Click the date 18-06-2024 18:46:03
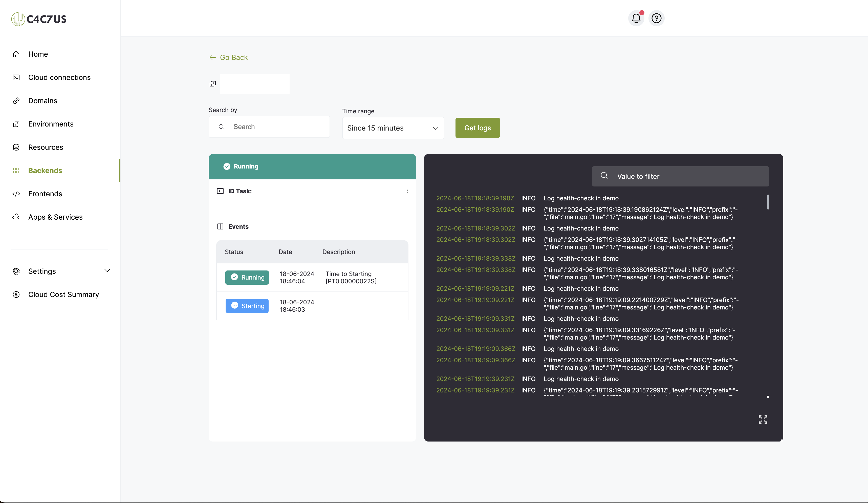 (297, 306)
